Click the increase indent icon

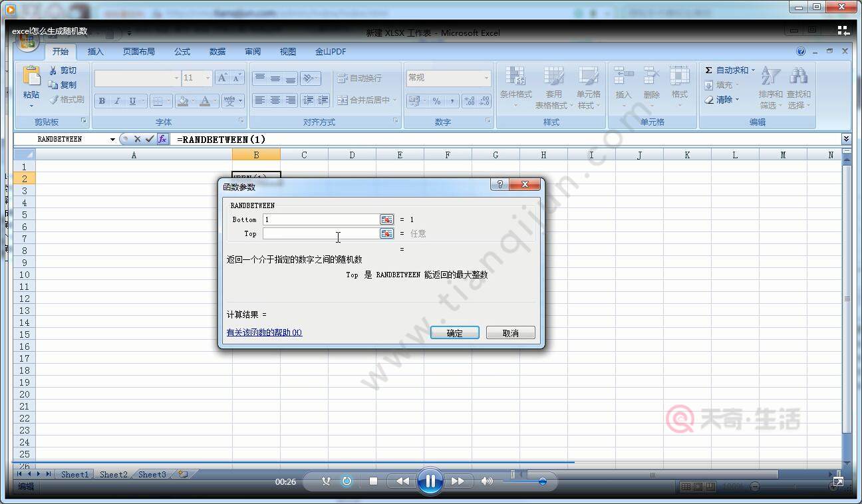(x=323, y=100)
